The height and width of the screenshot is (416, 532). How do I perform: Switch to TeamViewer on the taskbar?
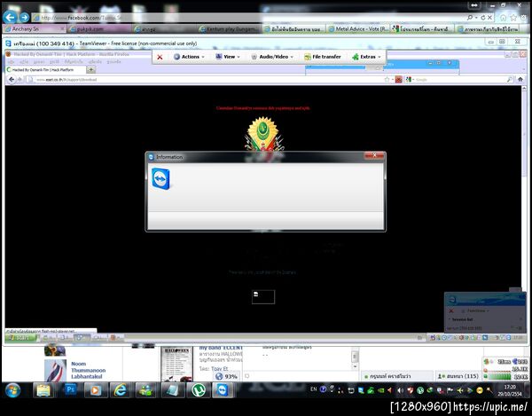pyautogui.click(x=223, y=390)
